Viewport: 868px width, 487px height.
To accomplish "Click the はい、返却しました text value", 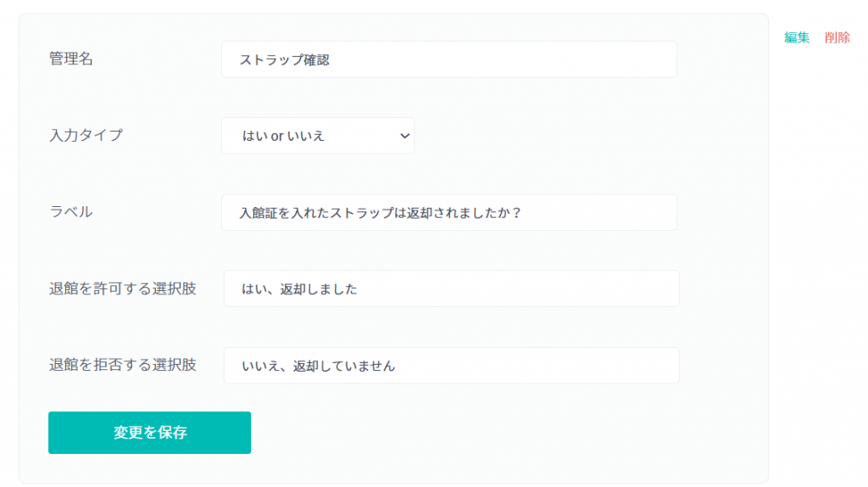I will pyautogui.click(x=299, y=289).
